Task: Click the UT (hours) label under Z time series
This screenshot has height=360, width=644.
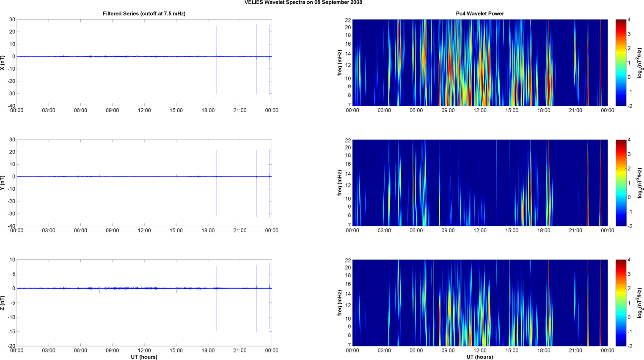Action: pos(144,357)
